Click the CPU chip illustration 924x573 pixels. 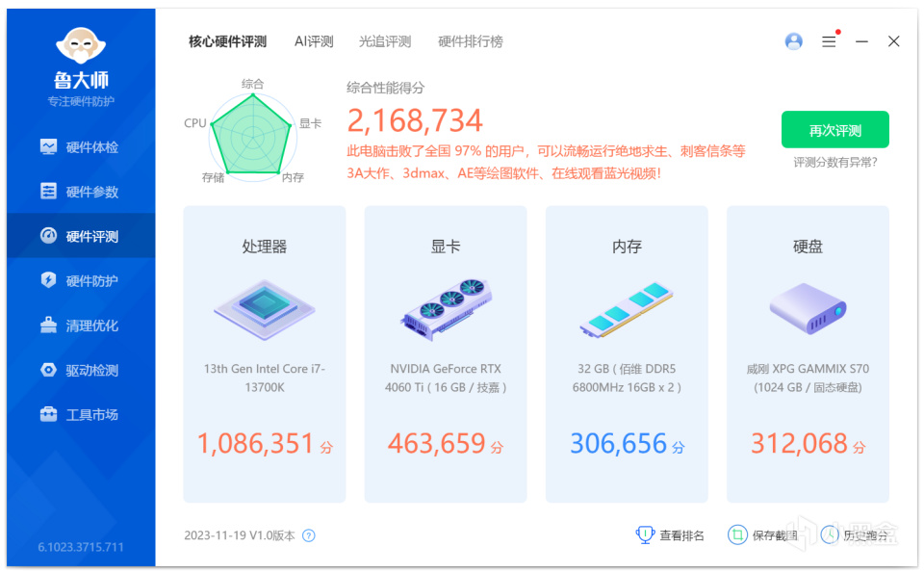click(x=264, y=309)
